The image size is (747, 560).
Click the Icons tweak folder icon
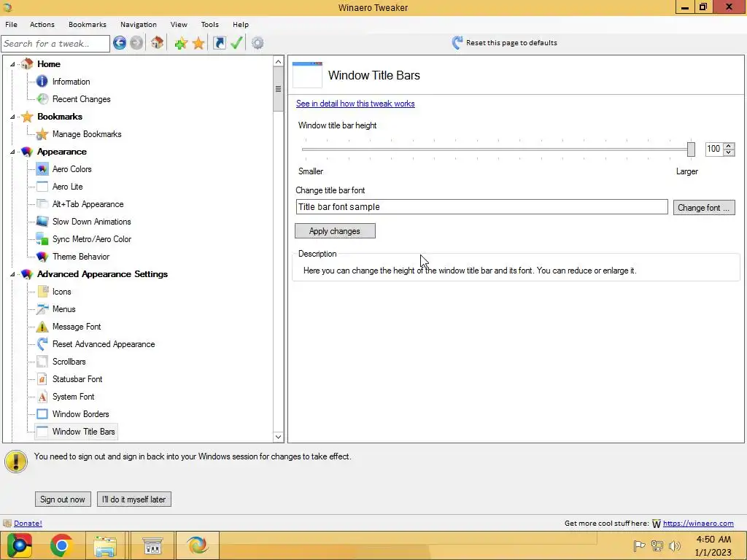(42, 292)
